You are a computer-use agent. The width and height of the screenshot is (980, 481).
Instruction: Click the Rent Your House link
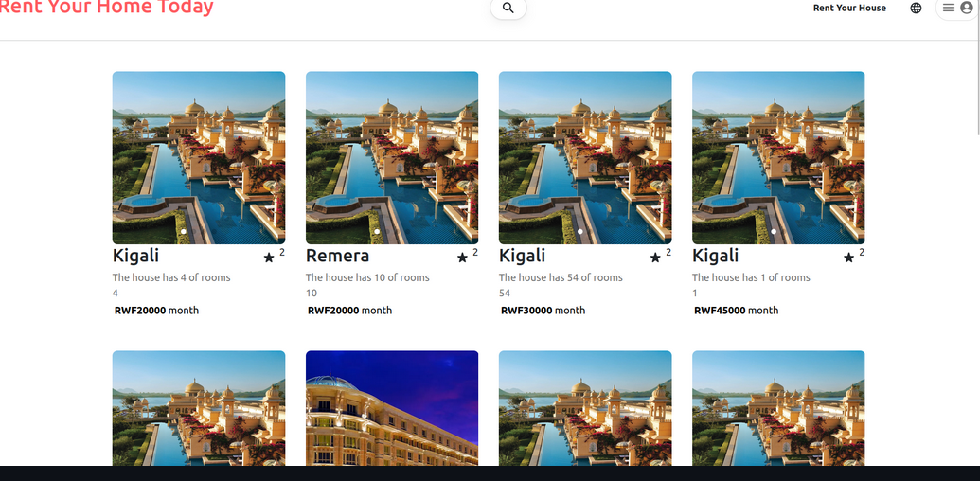849,9
